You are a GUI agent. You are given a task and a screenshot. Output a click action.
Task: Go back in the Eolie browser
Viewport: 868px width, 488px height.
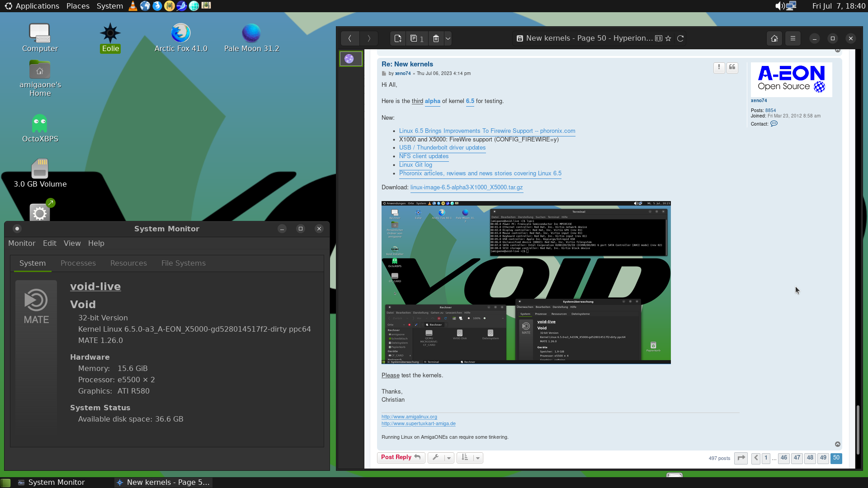(349, 38)
